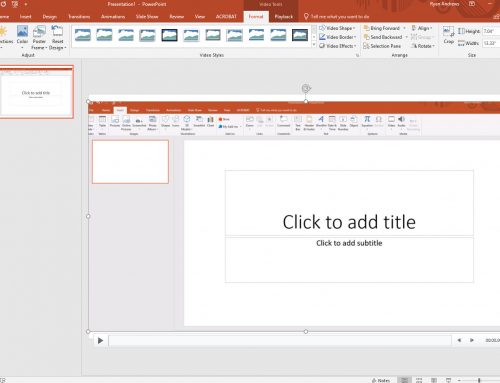Open the Slide Show tab

pos(147,16)
